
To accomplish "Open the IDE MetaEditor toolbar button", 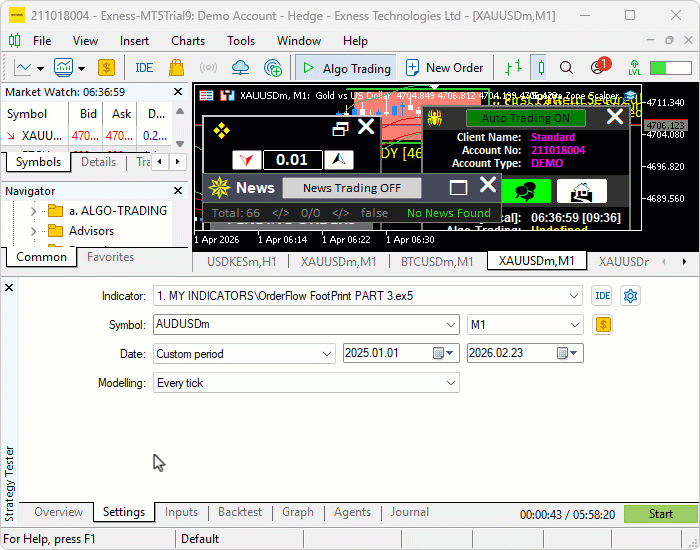I will (x=144, y=68).
